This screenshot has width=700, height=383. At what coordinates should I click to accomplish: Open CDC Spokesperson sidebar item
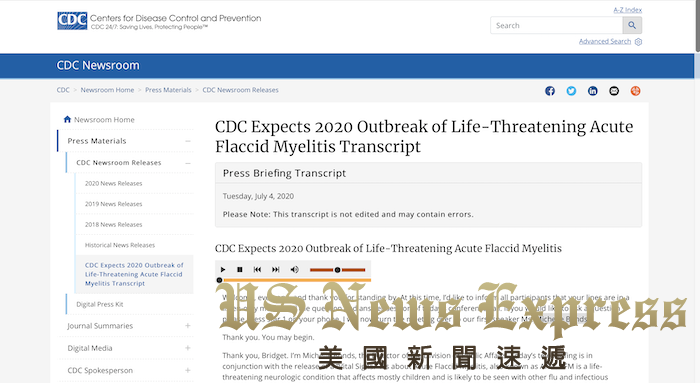pos(100,370)
